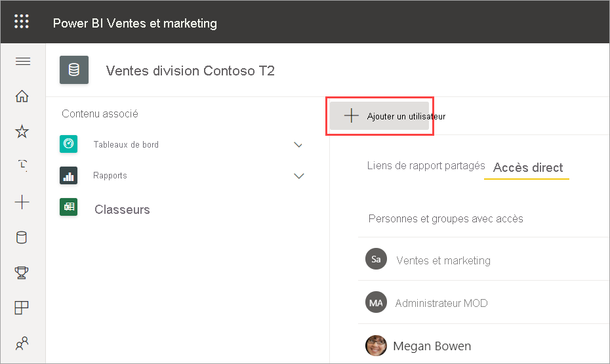Open Recent icon in sidebar
Screen dimensions: 610x364
(23, 165)
